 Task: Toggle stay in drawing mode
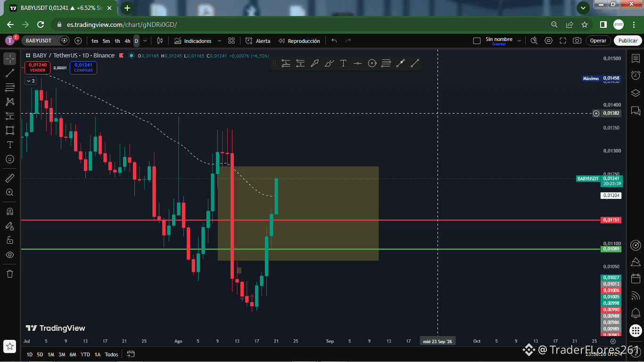tap(10, 226)
